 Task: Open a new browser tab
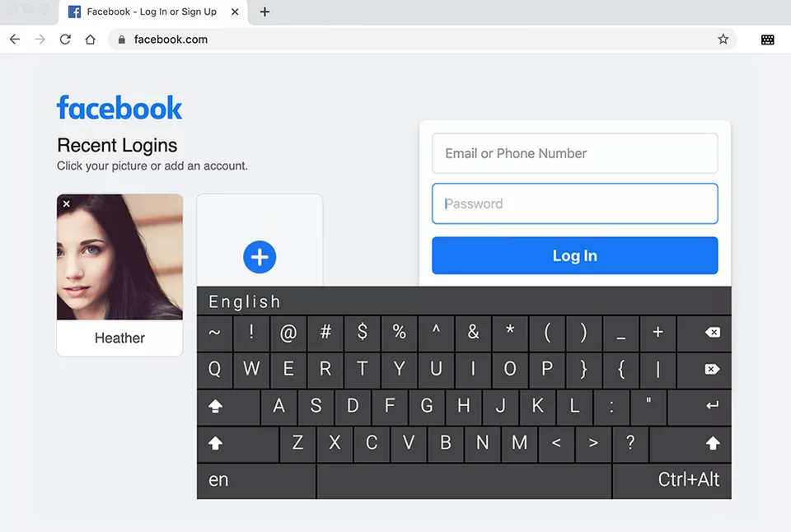click(x=264, y=12)
